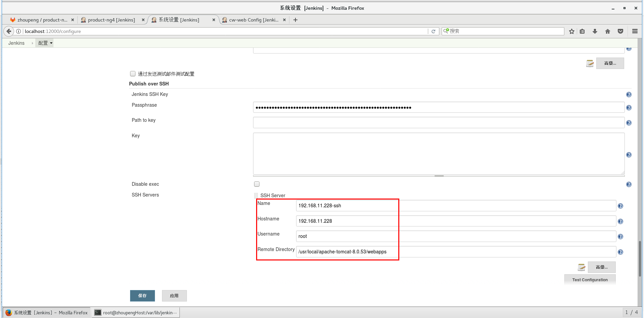Click Jenkins breadcrumb link
Image resolution: width=644 pixels, height=318 pixels.
(16, 43)
